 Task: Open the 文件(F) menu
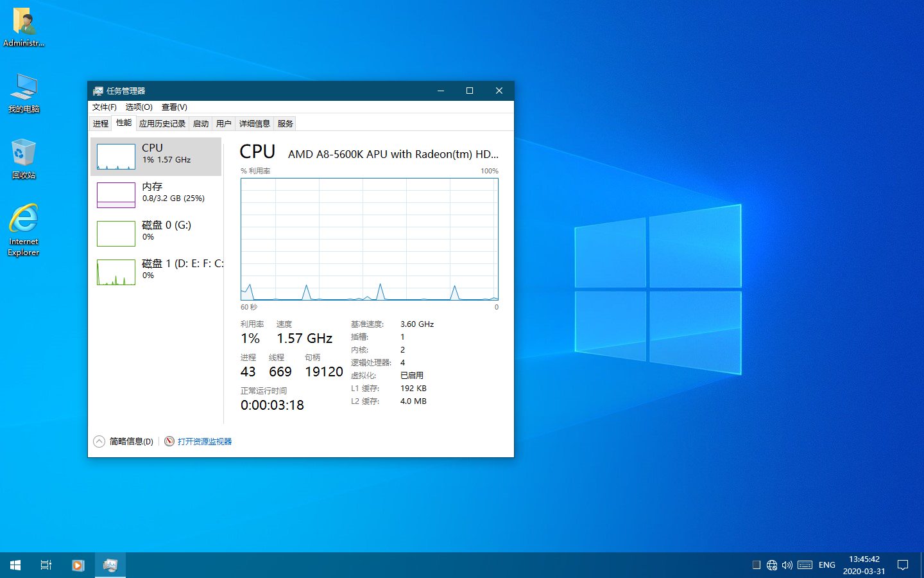[x=105, y=107]
